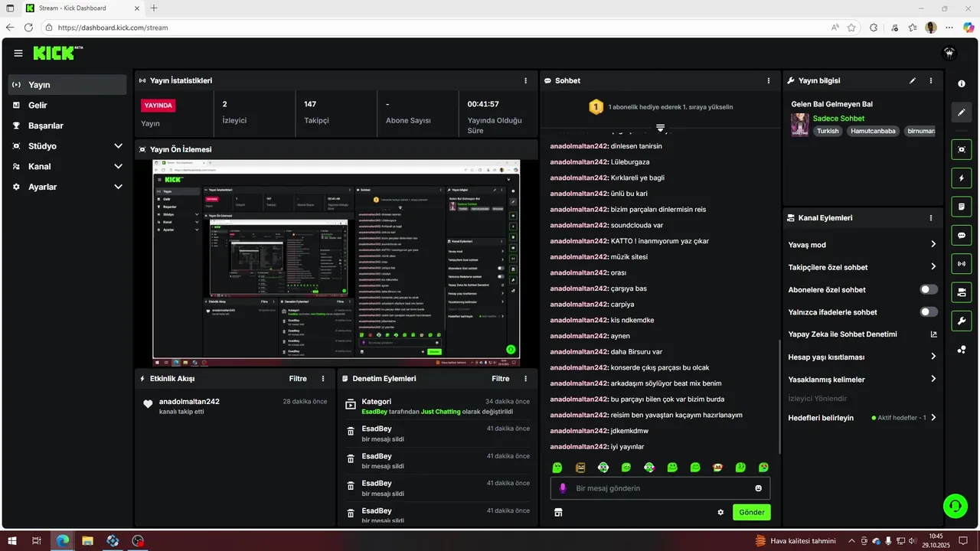Send the message with Gönder button
The width and height of the screenshot is (980, 551).
coord(752,512)
